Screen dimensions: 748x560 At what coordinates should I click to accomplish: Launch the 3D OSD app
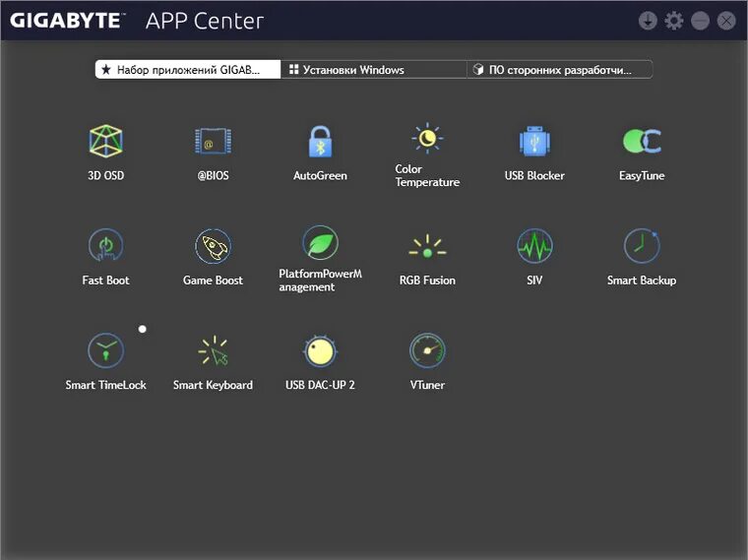105,141
